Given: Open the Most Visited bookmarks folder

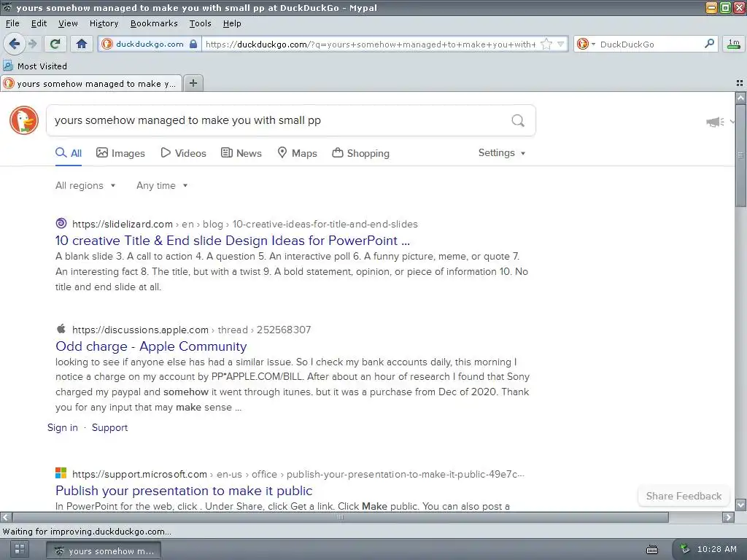Looking at the screenshot, I should pos(35,66).
